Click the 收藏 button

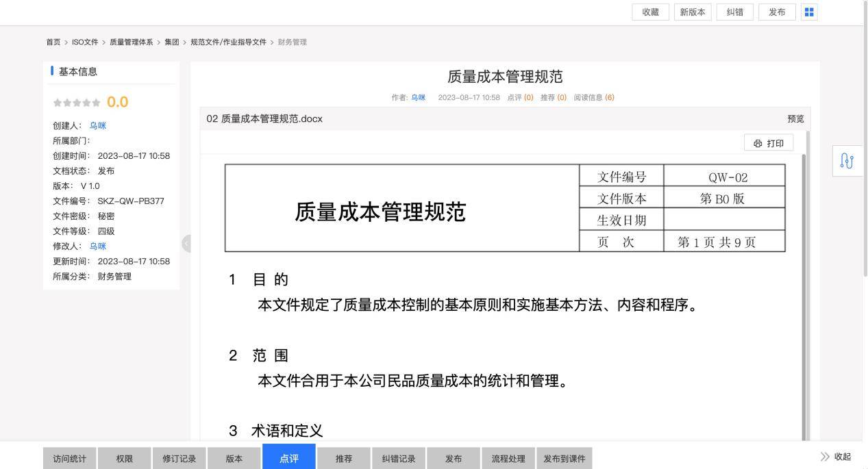point(651,12)
